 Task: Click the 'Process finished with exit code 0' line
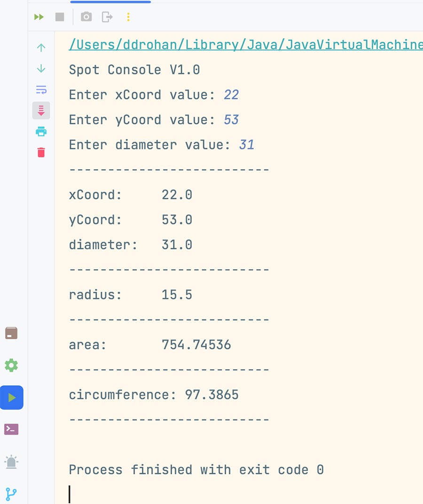coord(196,470)
